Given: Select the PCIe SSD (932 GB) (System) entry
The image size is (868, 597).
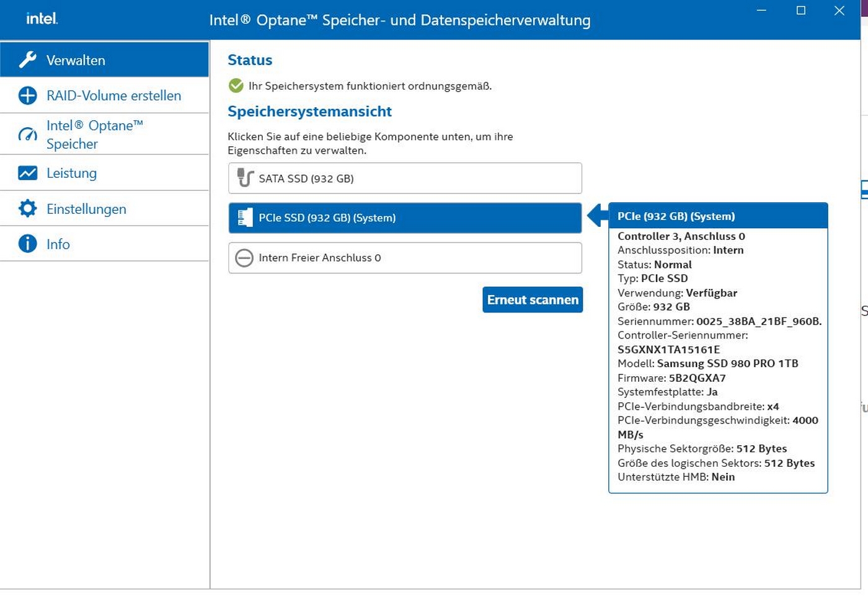Looking at the screenshot, I should pos(405,218).
